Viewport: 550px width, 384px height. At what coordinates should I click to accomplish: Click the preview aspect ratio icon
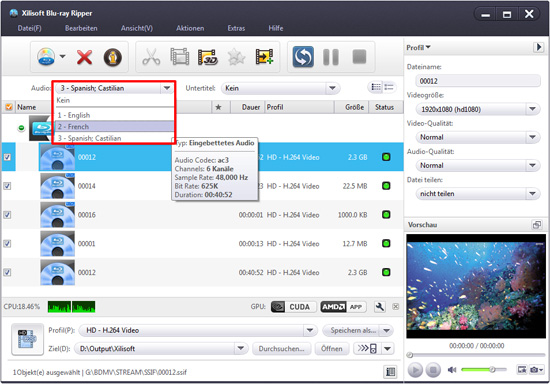(522, 369)
